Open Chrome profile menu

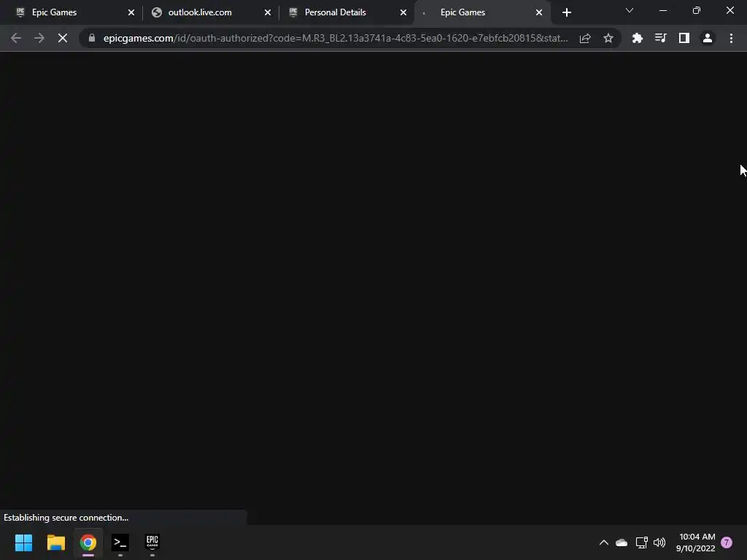coord(708,38)
